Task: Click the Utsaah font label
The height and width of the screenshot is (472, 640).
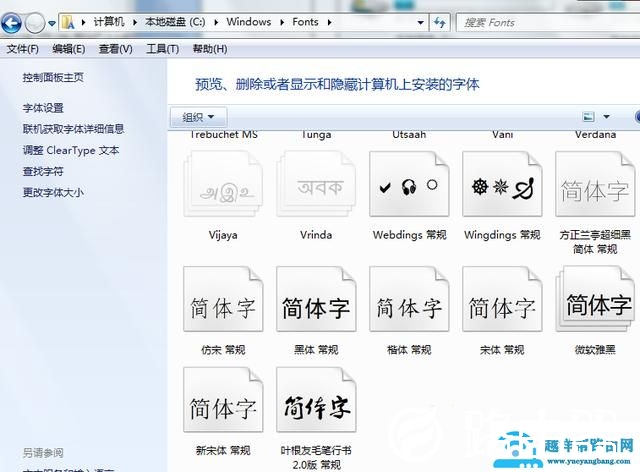Action: 409,134
